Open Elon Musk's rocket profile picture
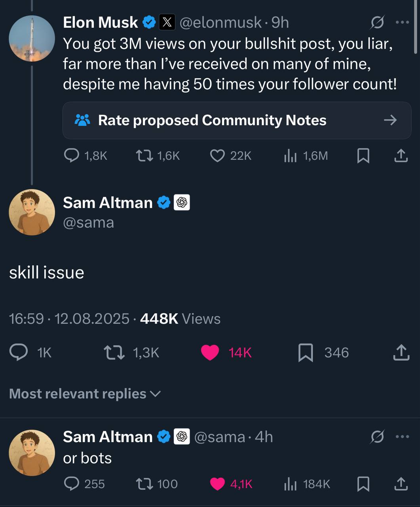This screenshot has height=507, width=420. coord(32,38)
